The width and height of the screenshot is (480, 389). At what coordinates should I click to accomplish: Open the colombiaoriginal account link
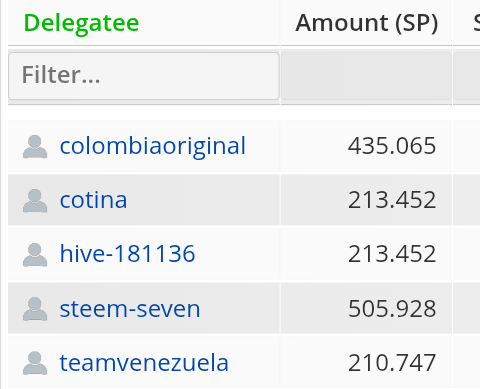click(x=153, y=146)
